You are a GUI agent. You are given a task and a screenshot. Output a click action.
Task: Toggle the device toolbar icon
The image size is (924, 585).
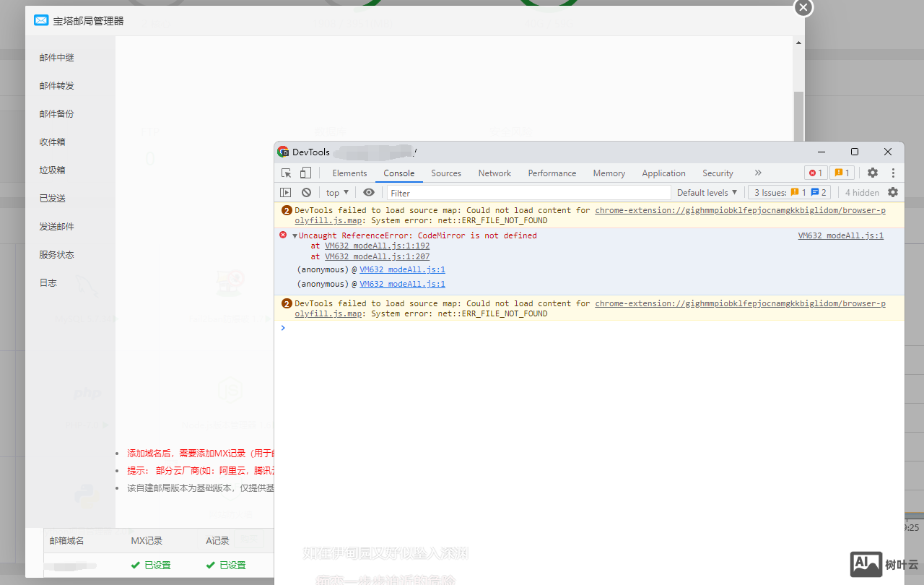click(305, 173)
